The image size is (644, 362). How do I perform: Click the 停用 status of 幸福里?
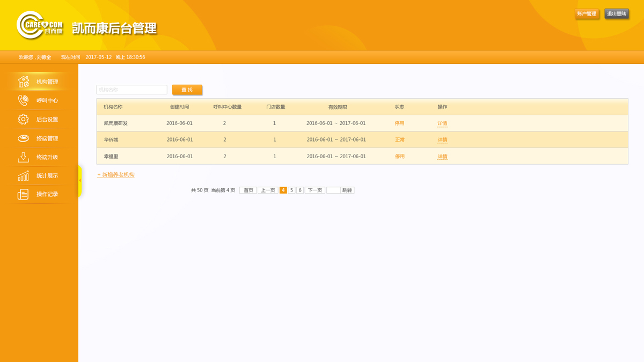pos(400,157)
